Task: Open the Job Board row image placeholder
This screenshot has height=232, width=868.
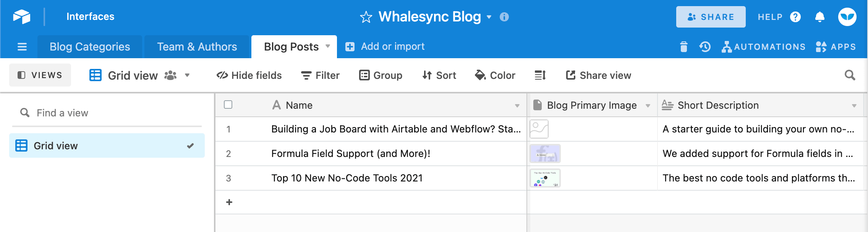Action: tap(539, 129)
